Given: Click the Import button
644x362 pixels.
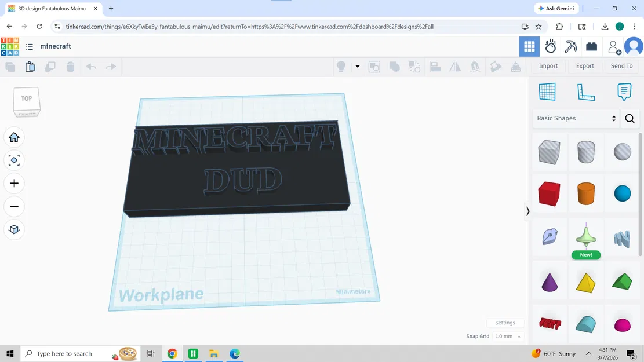Looking at the screenshot, I should point(548,66).
